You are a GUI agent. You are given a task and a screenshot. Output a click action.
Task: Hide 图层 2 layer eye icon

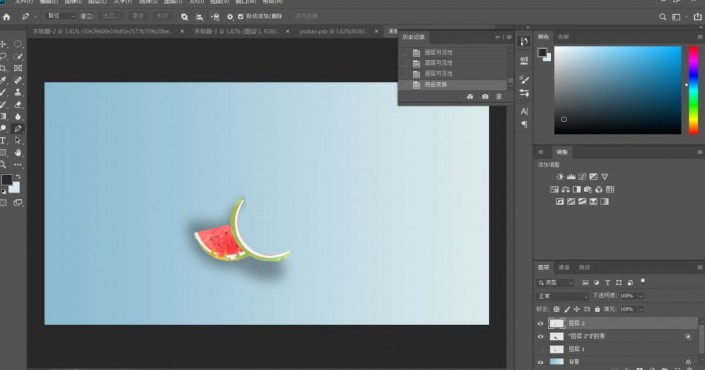[540, 323]
